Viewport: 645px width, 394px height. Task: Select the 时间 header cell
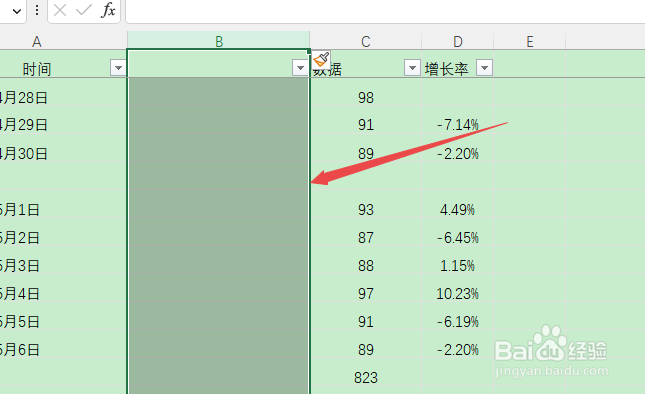tap(63, 64)
